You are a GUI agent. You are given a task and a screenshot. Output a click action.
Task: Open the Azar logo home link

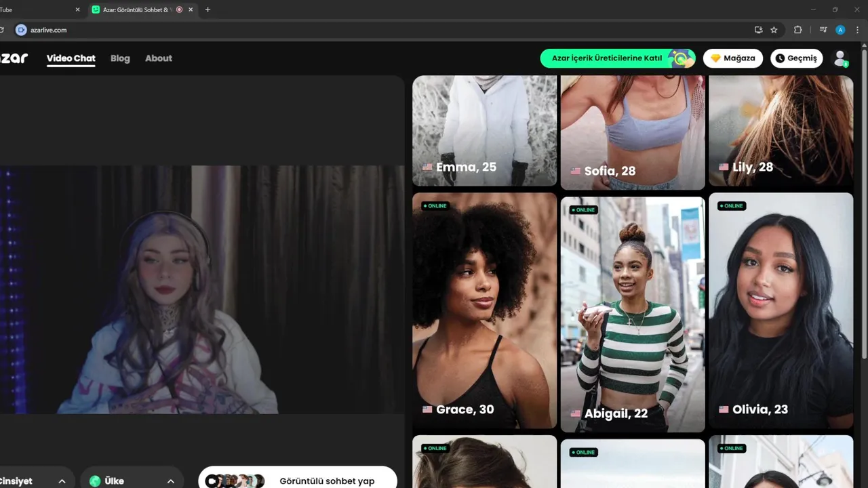click(x=14, y=58)
